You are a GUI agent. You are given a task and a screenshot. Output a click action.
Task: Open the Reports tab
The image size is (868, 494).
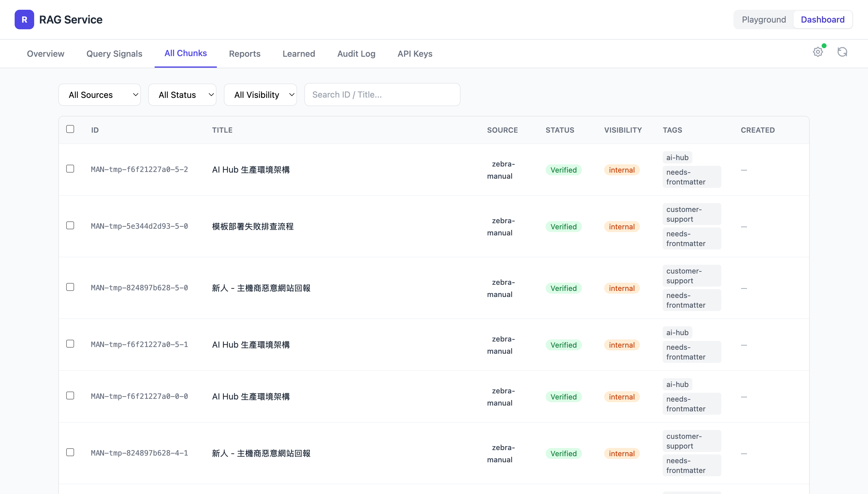pyautogui.click(x=244, y=54)
